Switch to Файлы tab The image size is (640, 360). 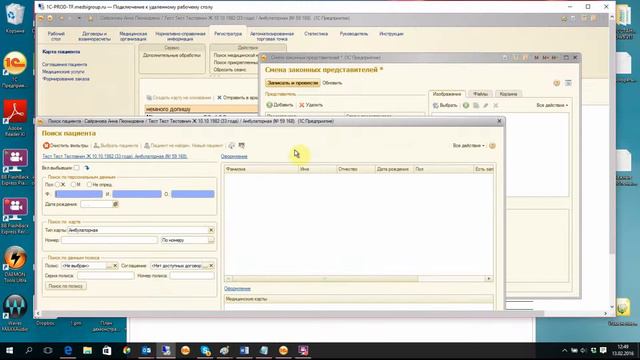pyautogui.click(x=480, y=94)
